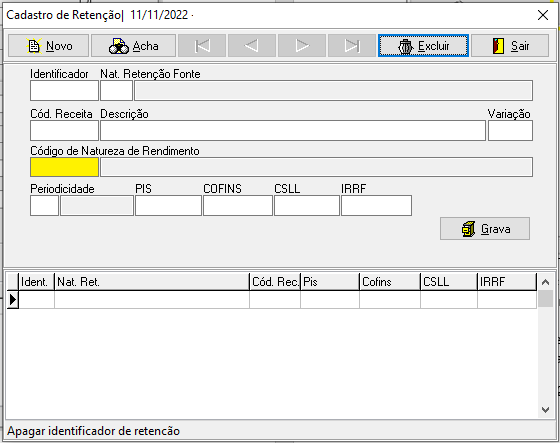Image resolution: width=560 pixels, height=443 pixels.
Task: Click the Sair exit door button
Action: pos(510,46)
